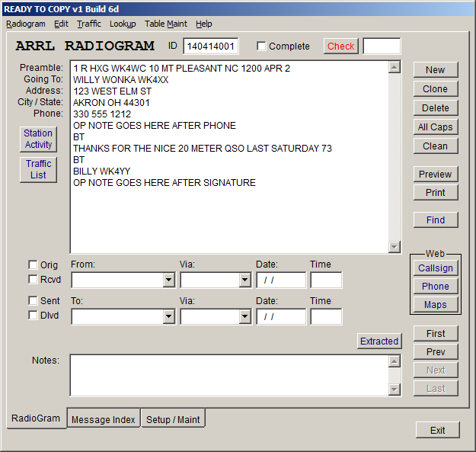Expand the To dropdown
The height and width of the screenshot is (452, 476).
click(x=168, y=317)
